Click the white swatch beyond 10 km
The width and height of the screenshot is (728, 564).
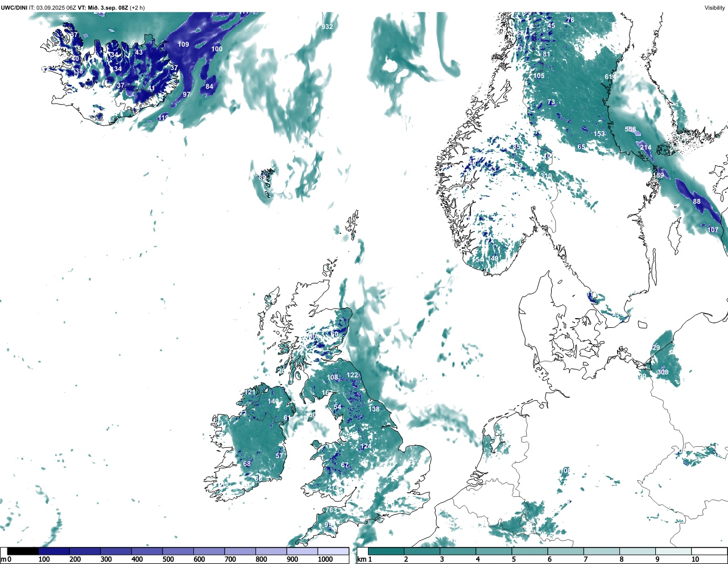click(x=709, y=551)
